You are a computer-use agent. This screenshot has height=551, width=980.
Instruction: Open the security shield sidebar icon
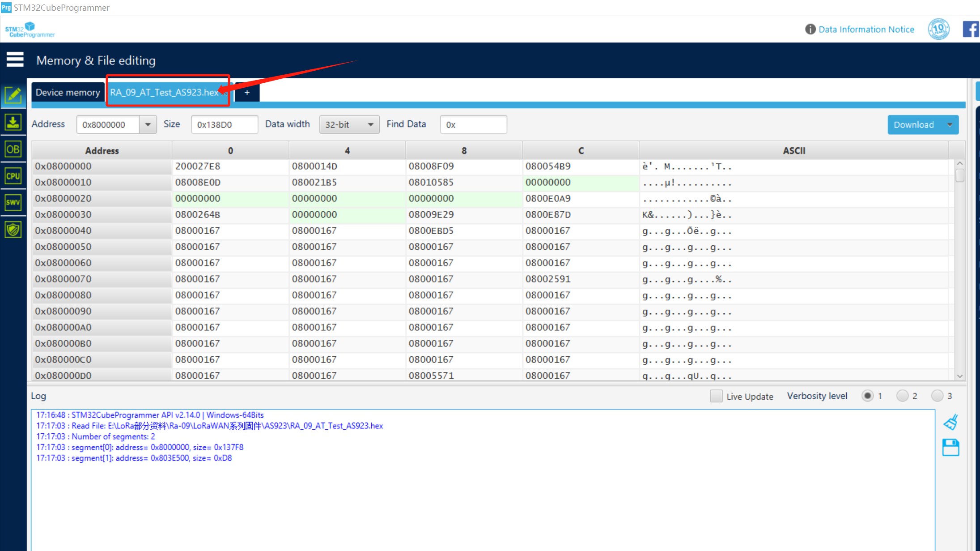(x=13, y=230)
